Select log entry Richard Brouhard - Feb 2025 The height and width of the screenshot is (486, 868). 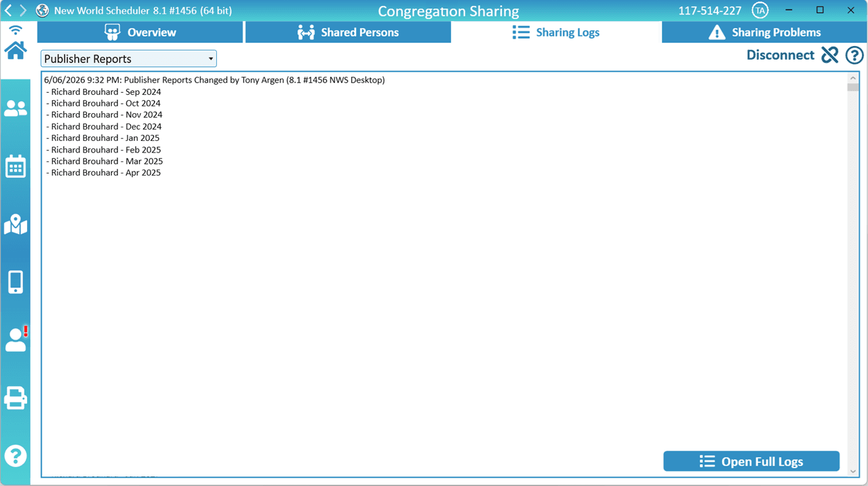(x=104, y=150)
